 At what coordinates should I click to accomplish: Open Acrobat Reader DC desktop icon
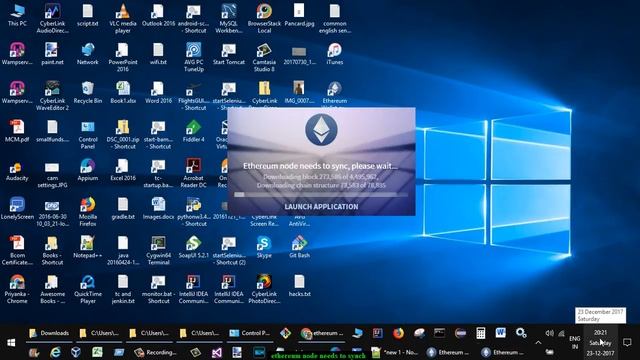coord(193,173)
